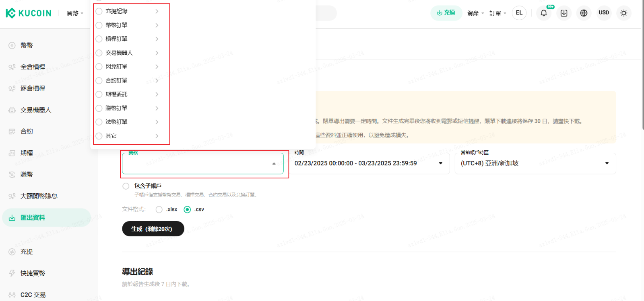Click the 快捷買幣 lightning icon

click(12, 273)
